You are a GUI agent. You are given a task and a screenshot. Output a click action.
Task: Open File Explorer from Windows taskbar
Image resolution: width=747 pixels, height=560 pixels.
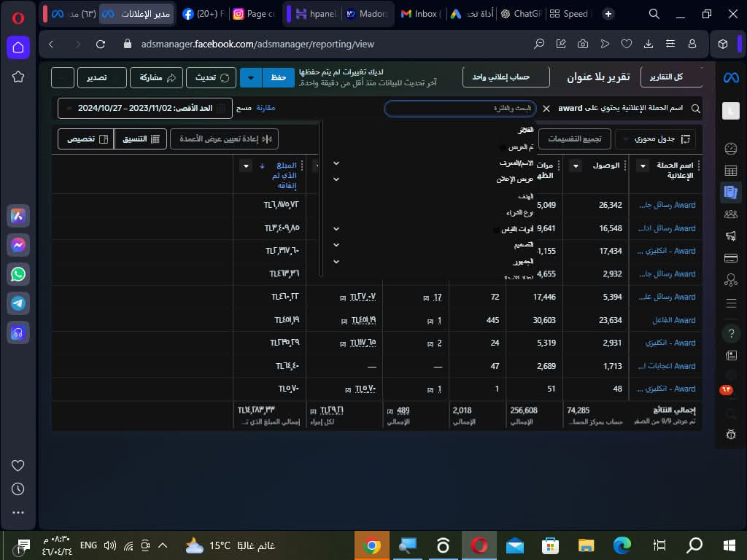pyautogui.click(x=586, y=545)
